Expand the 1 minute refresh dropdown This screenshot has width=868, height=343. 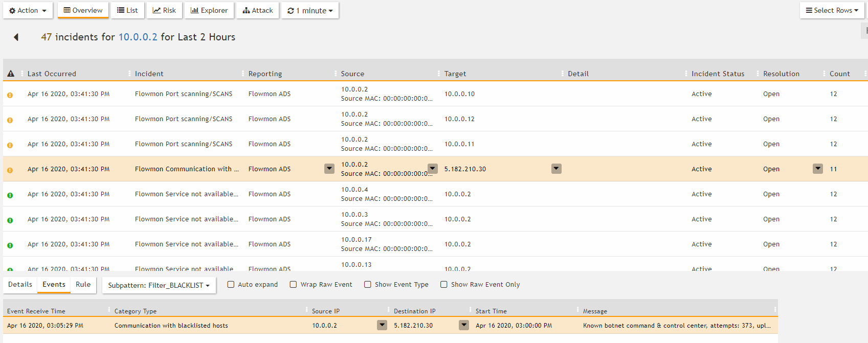[x=310, y=10]
